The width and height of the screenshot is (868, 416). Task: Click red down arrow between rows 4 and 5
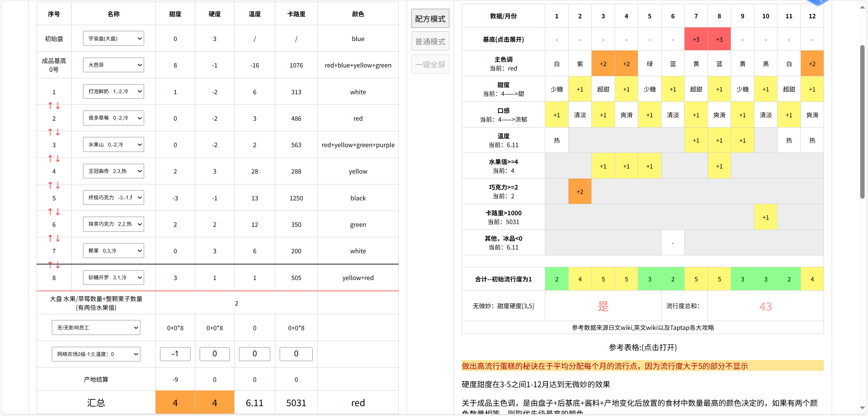tap(58, 185)
